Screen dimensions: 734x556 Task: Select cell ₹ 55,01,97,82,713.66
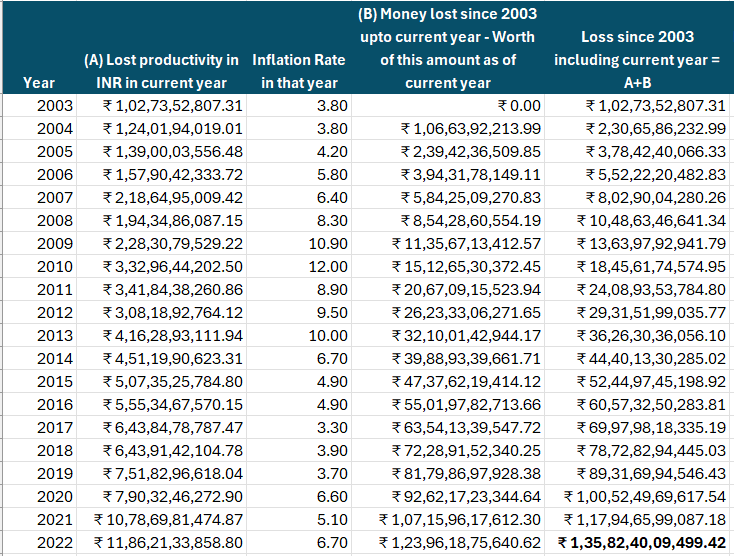click(x=448, y=404)
